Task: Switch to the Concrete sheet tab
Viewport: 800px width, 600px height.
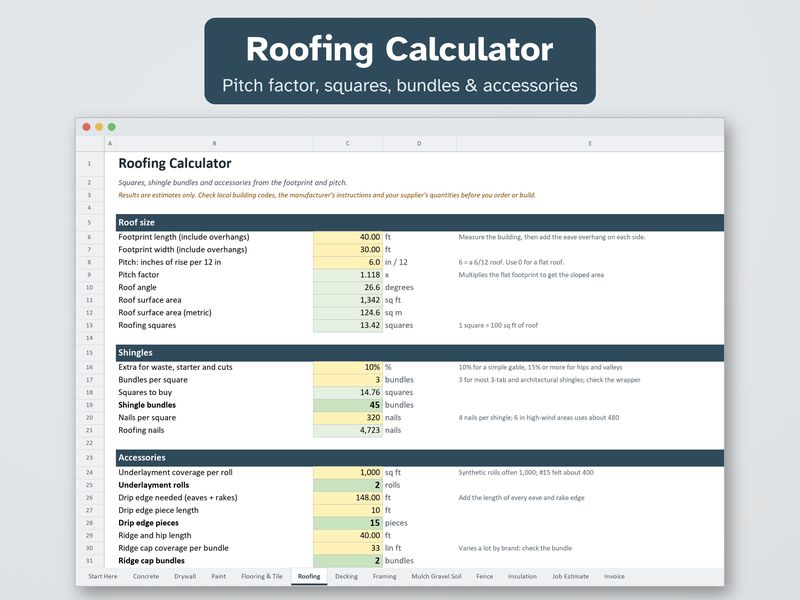Action: coord(146,576)
